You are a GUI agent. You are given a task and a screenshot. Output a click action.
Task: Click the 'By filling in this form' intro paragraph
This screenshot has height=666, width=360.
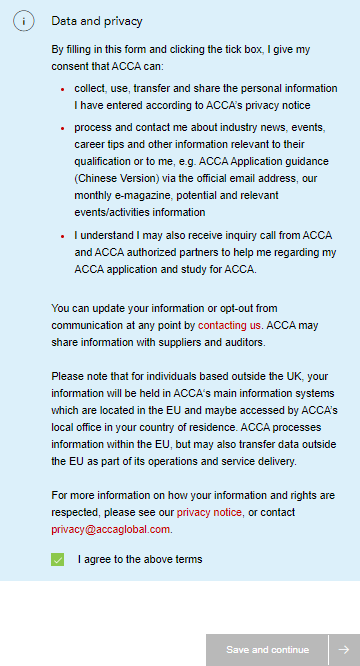click(181, 58)
